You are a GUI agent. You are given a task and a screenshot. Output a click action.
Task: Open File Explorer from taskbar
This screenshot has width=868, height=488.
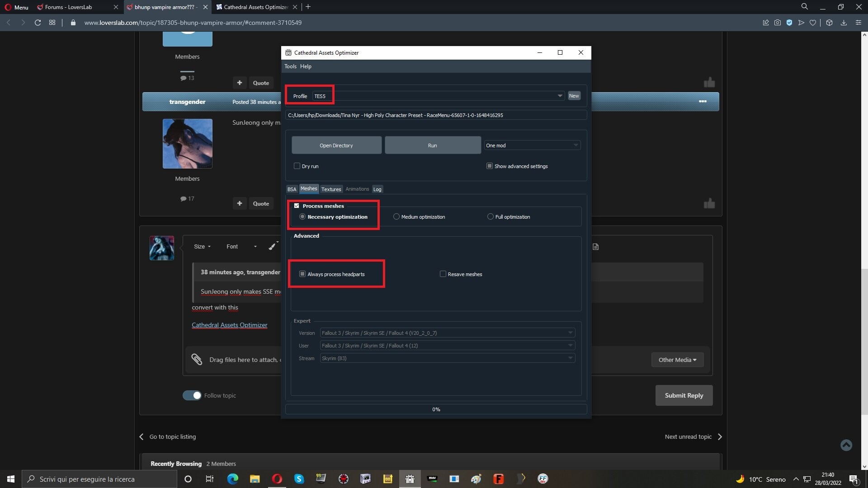[255, 479]
